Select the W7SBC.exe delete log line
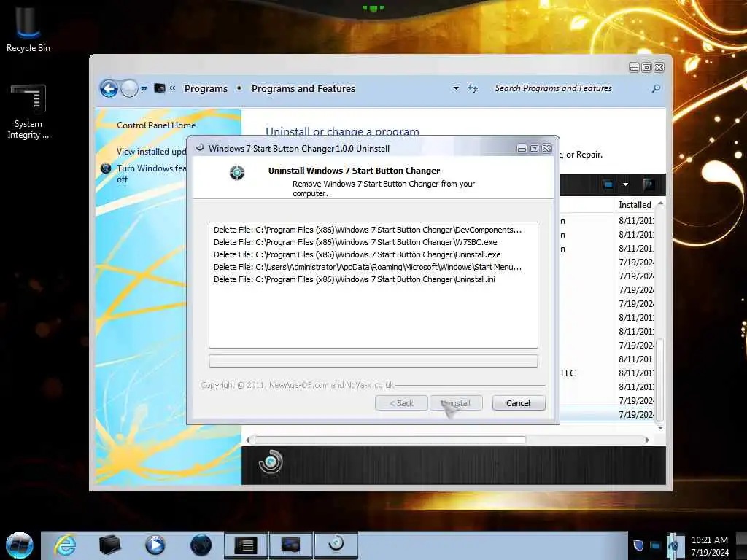Viewport: 747px width, 560px height. click(355, 242)
